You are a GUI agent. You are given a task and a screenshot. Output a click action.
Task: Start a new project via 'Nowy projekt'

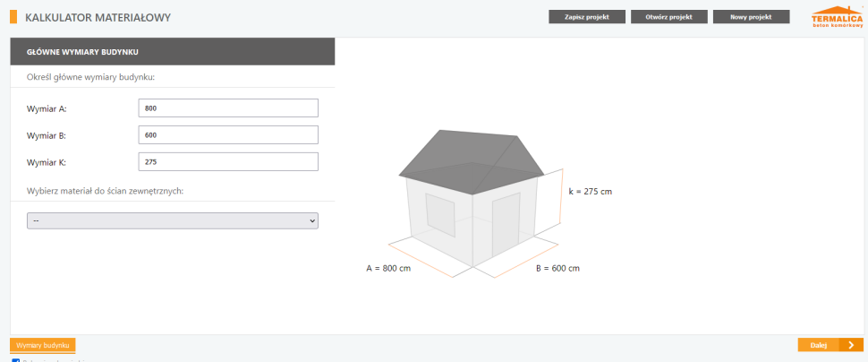click(x=751, y=17)
